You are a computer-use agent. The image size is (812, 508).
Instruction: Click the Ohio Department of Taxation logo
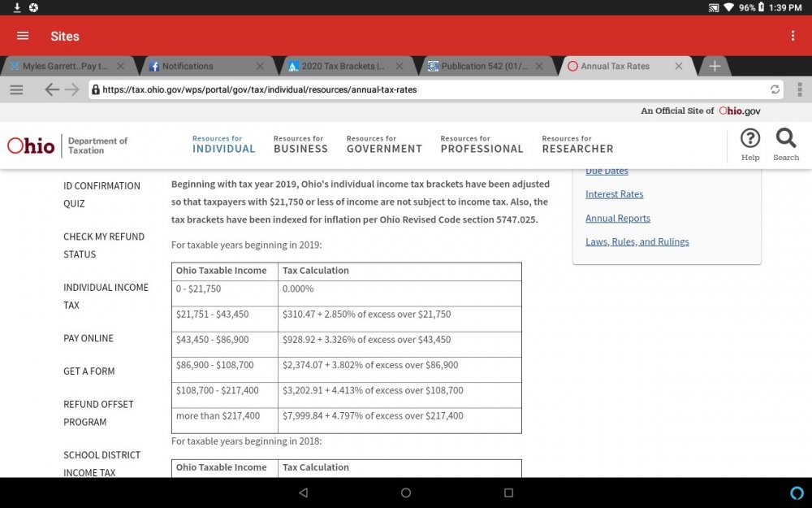pos(67,145)
